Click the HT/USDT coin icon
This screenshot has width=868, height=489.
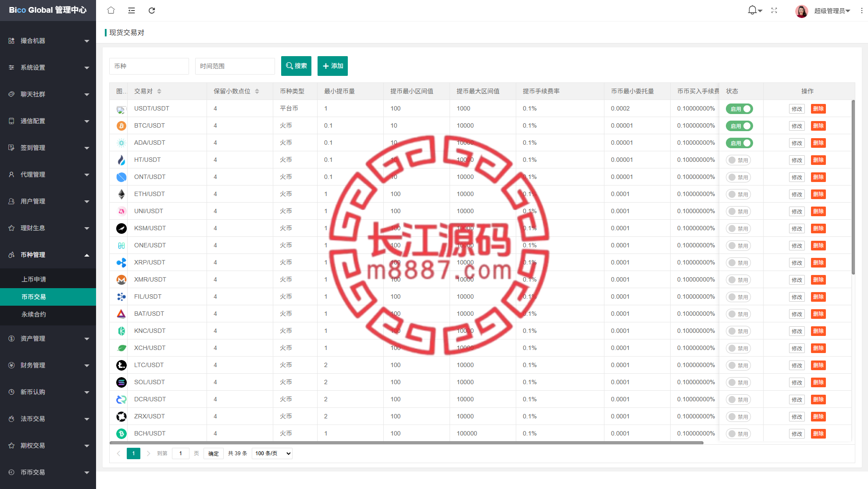coord(121,160)
